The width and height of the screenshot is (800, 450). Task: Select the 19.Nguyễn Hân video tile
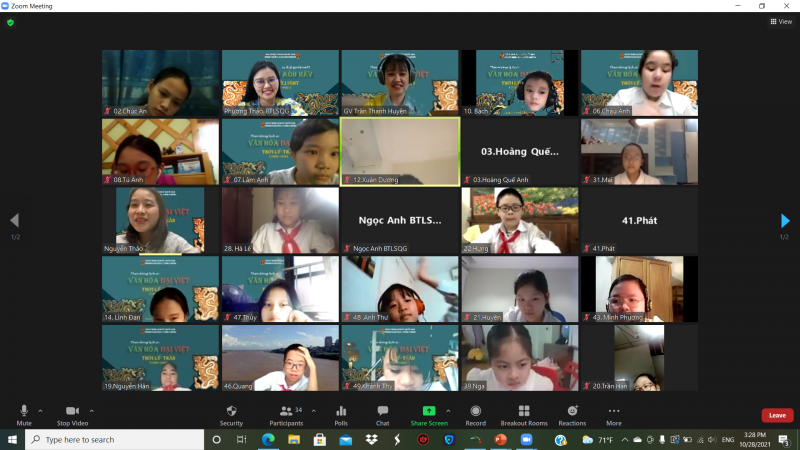pos(160,358)
